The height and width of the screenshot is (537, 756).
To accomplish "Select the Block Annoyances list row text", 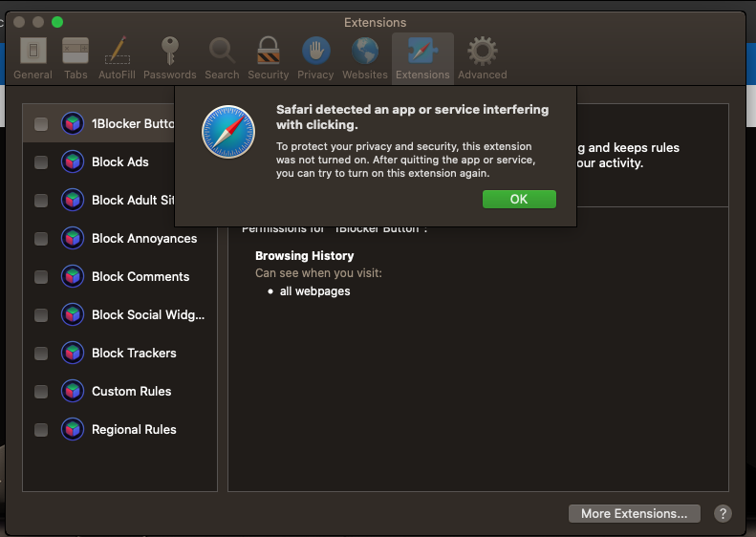I will tap(144, 239).
